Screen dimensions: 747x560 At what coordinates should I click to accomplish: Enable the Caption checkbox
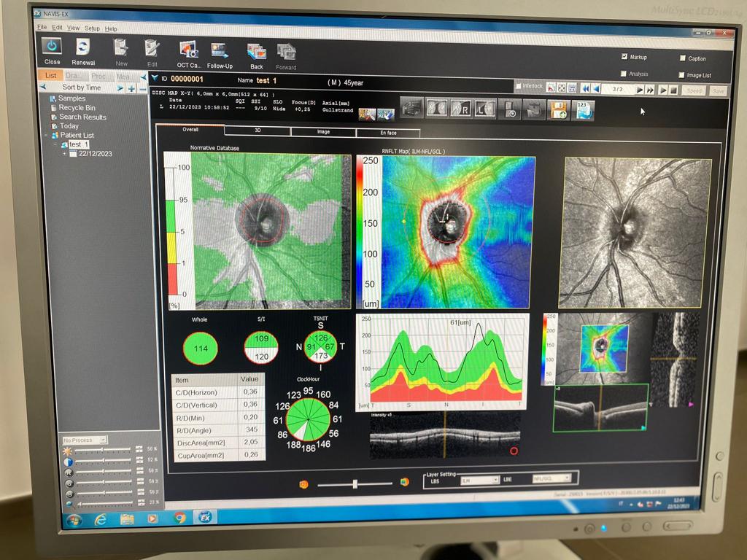(x=682, y=58)
